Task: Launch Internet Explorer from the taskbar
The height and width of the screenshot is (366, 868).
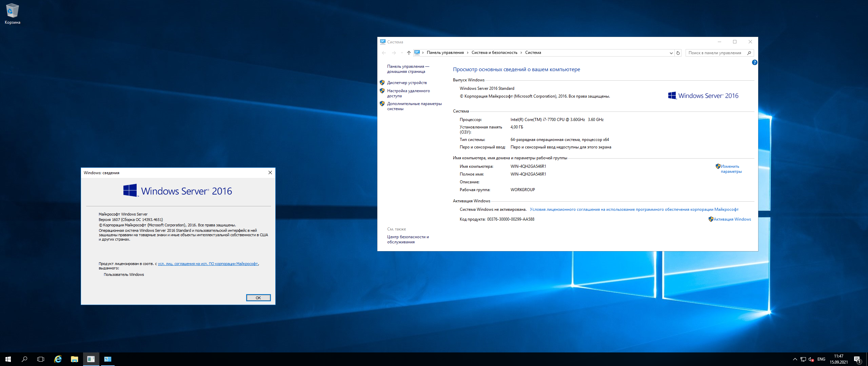Action: tap(58, 359)
